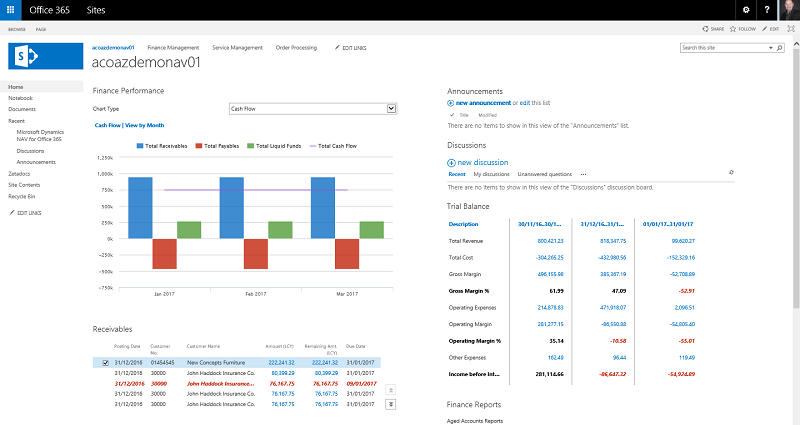Image resolution: width=800 pixels, height=425 pixels.
Task: Follow this site using the star
Action: pos(738,30)
